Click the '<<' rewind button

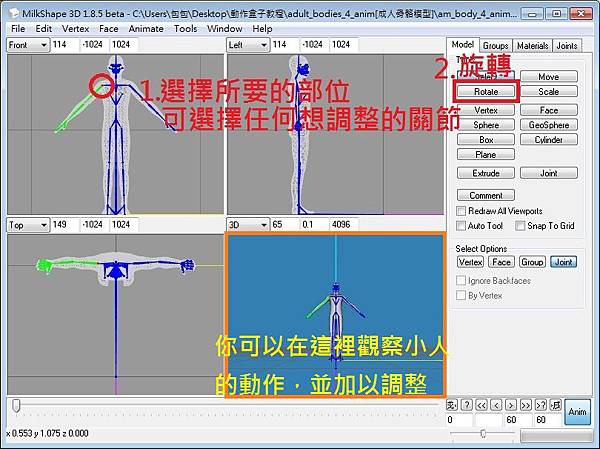(x=481, y=405)
